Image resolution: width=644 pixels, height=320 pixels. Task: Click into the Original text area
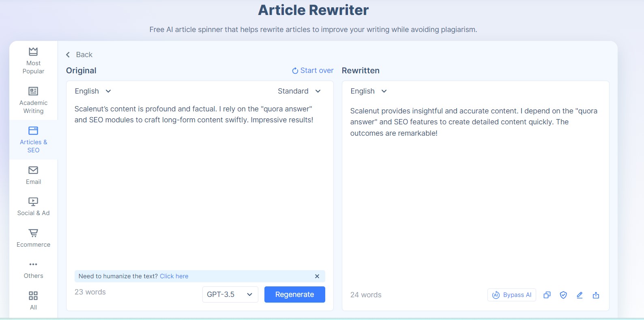pyautogui.click(x=200, y=184)
